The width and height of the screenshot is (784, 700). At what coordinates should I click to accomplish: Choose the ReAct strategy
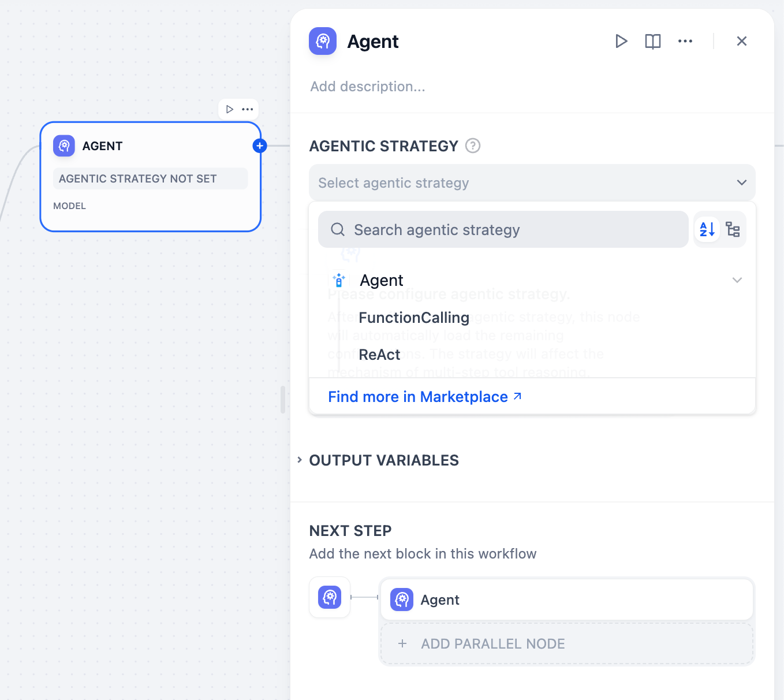[x=379, y=355]
